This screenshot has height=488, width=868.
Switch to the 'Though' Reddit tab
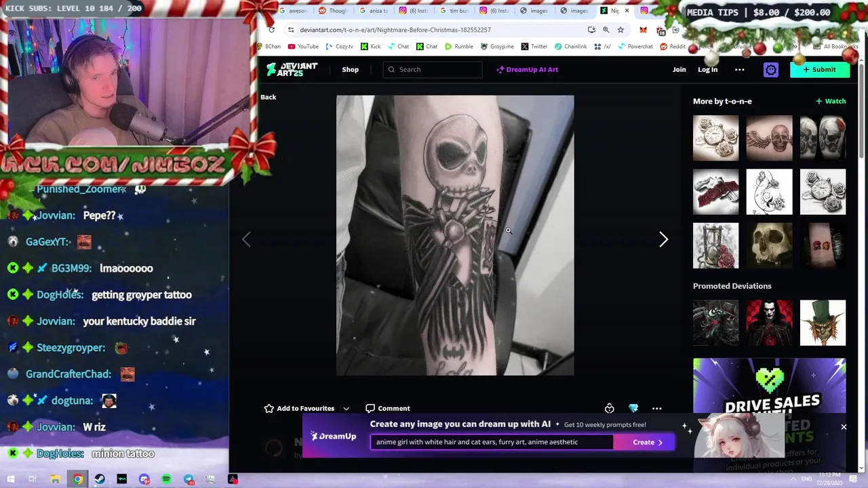point(333,11)
